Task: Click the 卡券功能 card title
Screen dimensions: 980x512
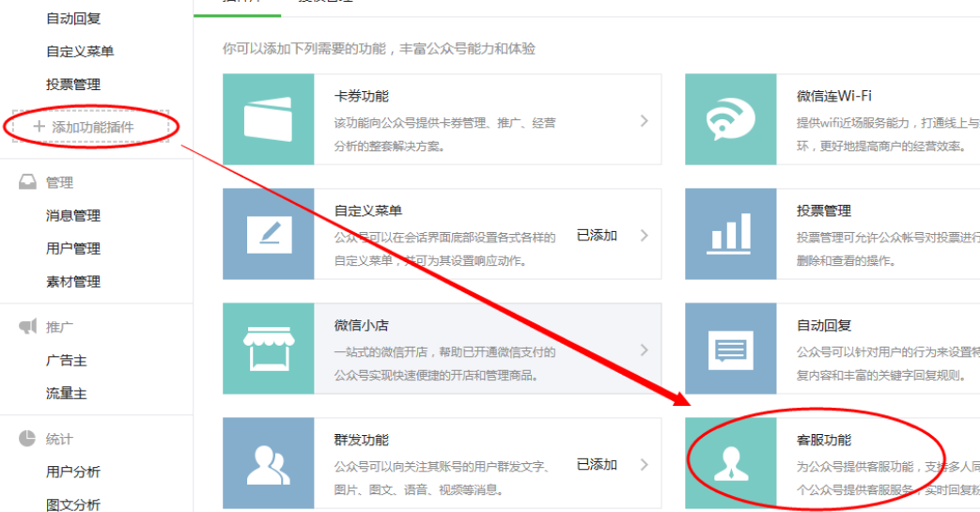Action: click(361, 96)
